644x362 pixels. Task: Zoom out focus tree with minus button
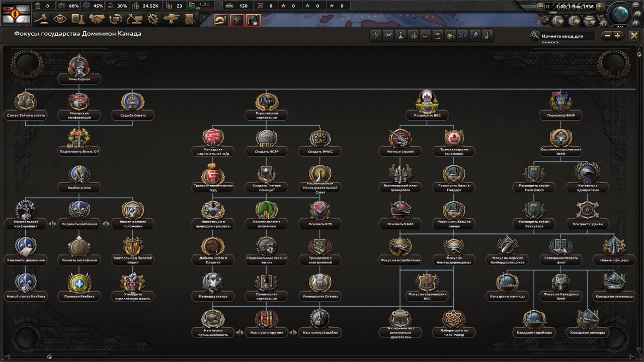tap(607, 36)
